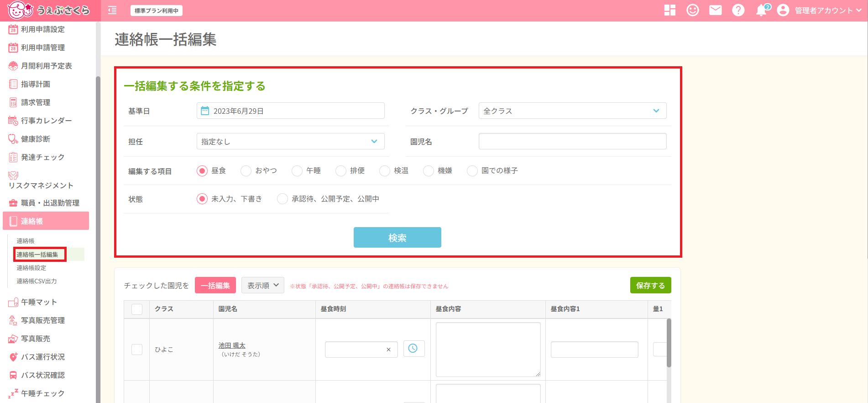Click the 午睡チェック zzz icon
This screenshot has width=868, height=403.
13,393
